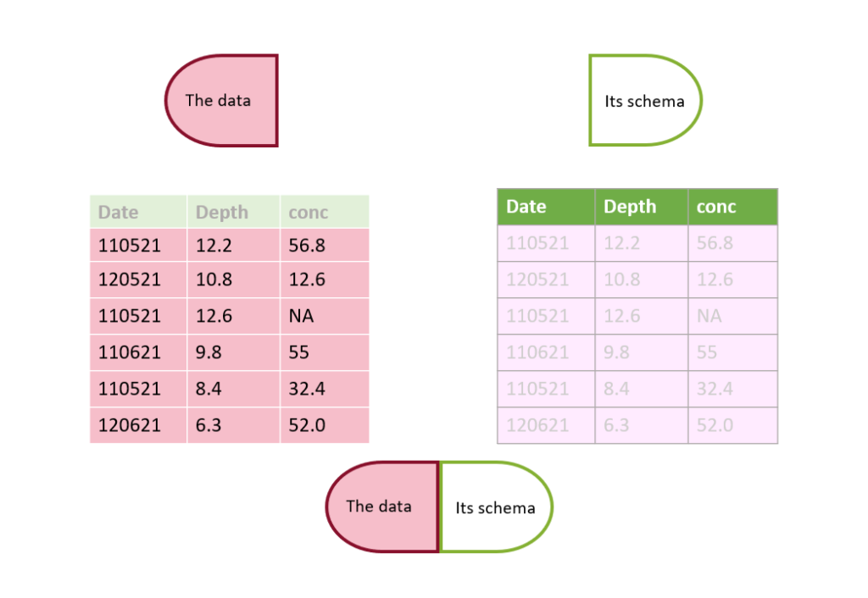Select the 'NA' cell in the left pink table
868x598 pixels.
click(x=325, y=316)
